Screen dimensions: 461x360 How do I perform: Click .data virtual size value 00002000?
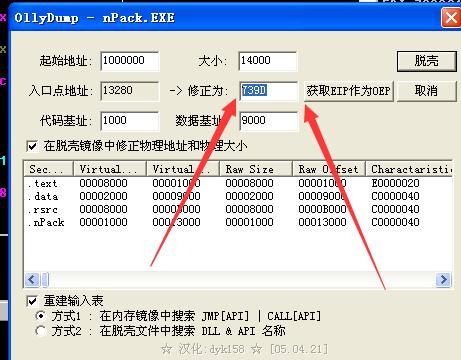tap(103, 196)
